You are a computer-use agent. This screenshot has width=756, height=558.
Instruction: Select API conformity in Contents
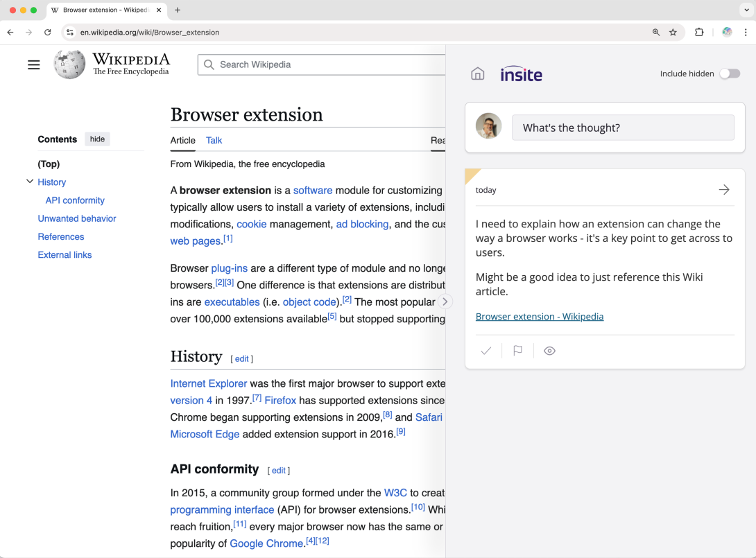tap(75, 200)
